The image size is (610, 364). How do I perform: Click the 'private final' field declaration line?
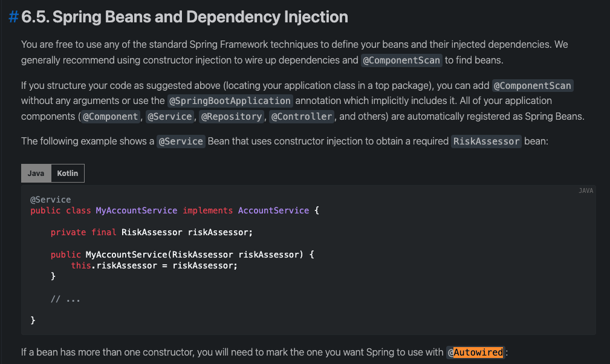(x=152, y=233)
